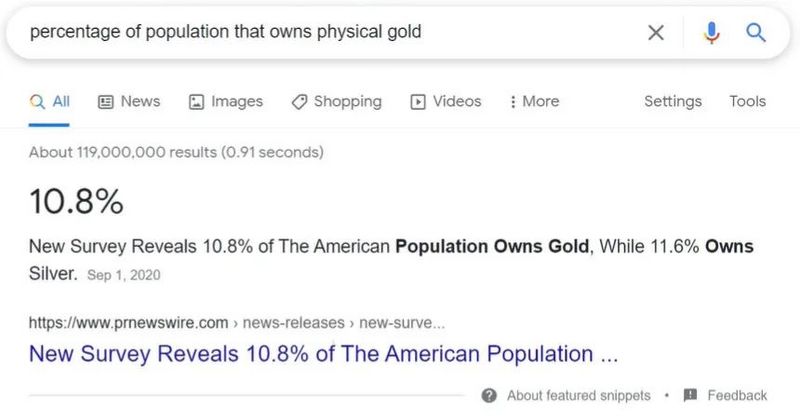Click the blue magnifying glass search icon
The image size is (800, 419).
(x=756, y=33)
